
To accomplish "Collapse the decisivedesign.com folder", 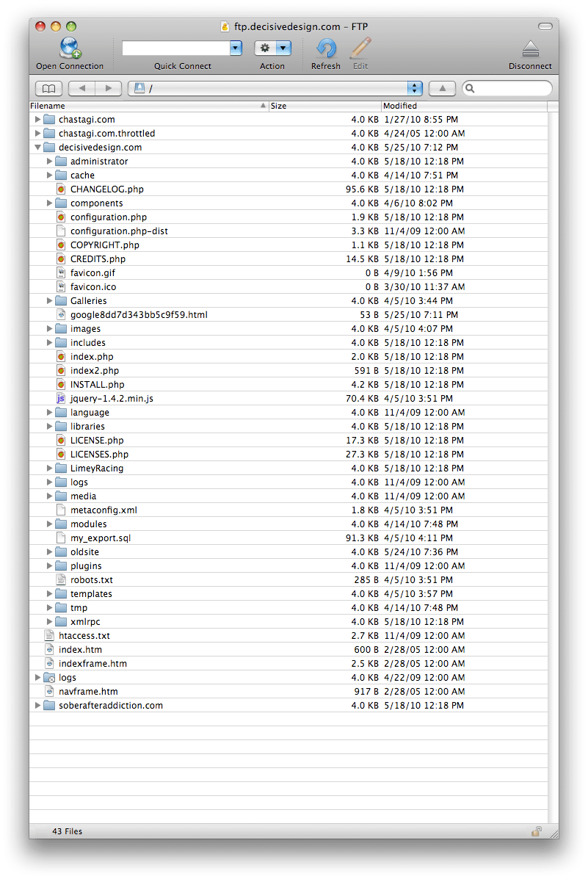I will click(x=37, y=148).
